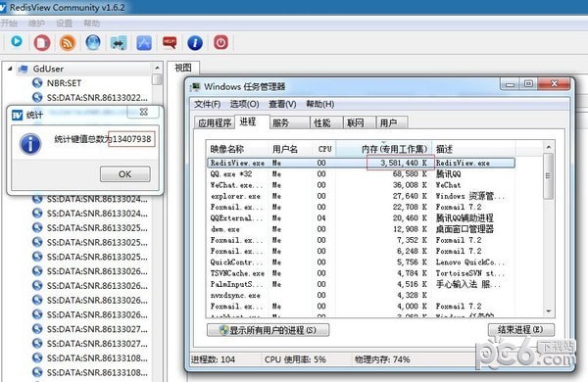588x382 pixels.
Task: Click OK in the statistics dialog
Action: click(x=124, y=174)
